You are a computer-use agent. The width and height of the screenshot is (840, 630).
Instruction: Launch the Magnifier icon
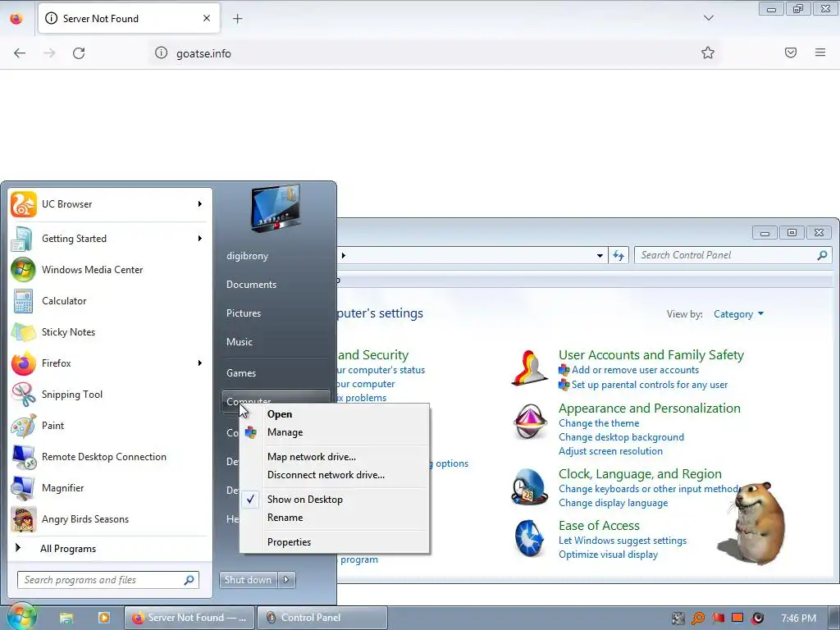(23, 488)
